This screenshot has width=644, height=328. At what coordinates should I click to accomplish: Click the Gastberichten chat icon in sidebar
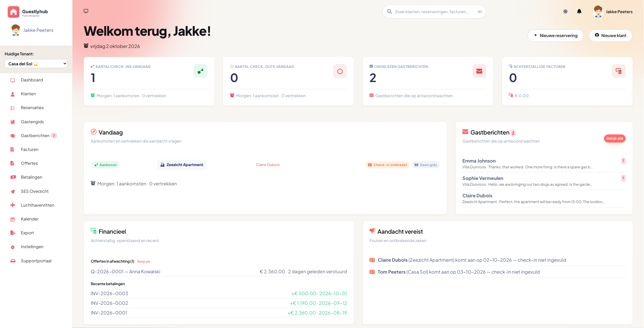pyautogui.click(x=13, y=136)
